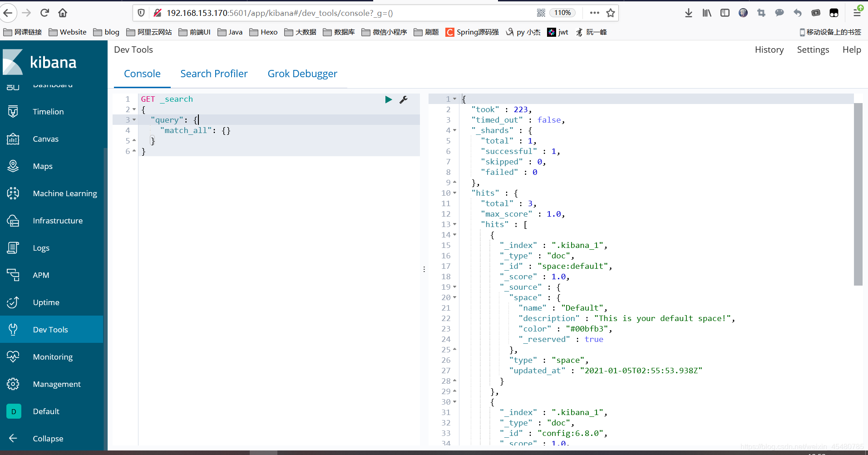Collapse first hit object at line 14
868x455 pixels.
coord(454,235)
